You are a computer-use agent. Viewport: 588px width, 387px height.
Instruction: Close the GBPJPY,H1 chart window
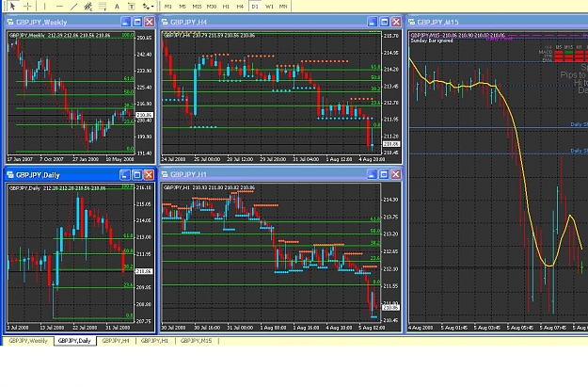click(x=396, y=174)
